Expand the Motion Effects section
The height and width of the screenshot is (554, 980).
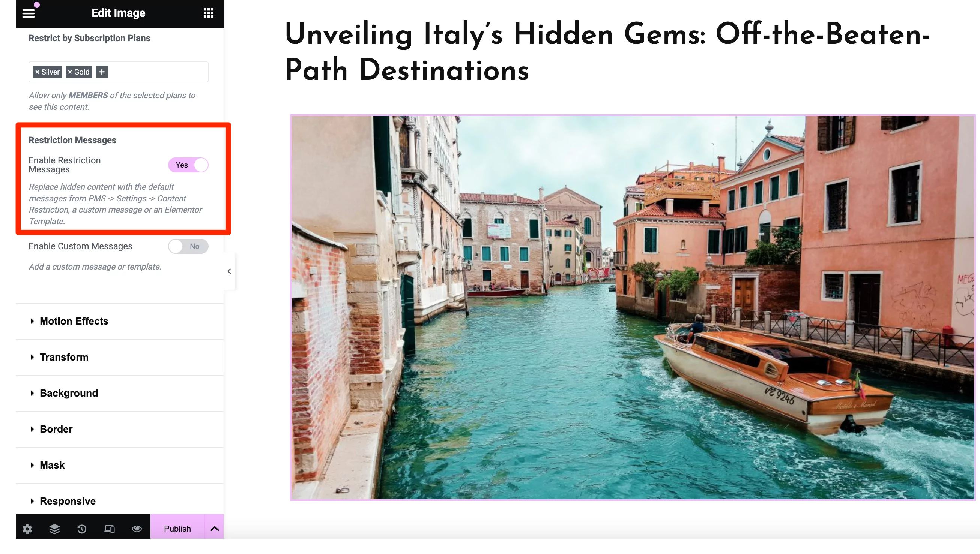click(74, 321)
